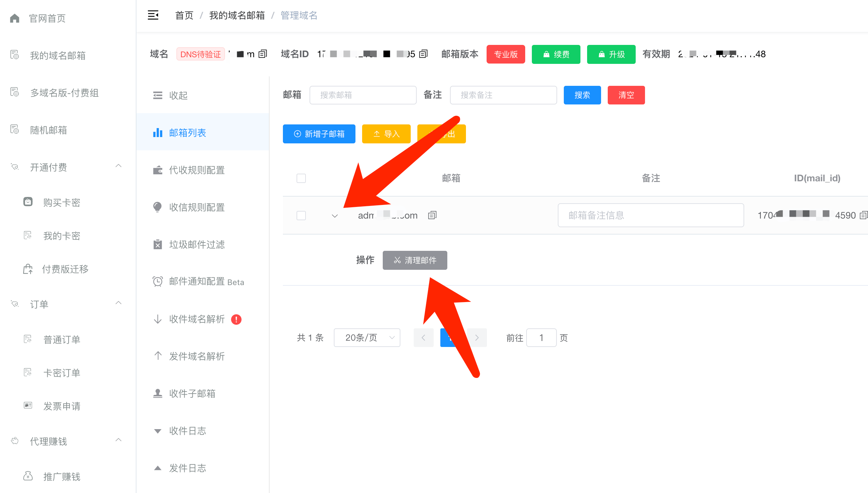Focus the 搜索邮箱 input field
This screenshot has width=868, height=493.
[x=363, y=95]
